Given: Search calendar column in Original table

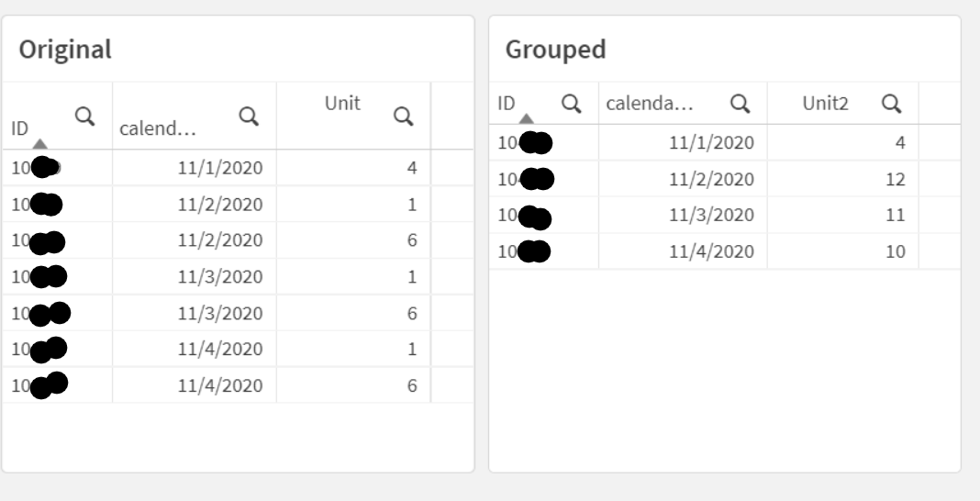Looking at the screenshot, I should point(248,116).
